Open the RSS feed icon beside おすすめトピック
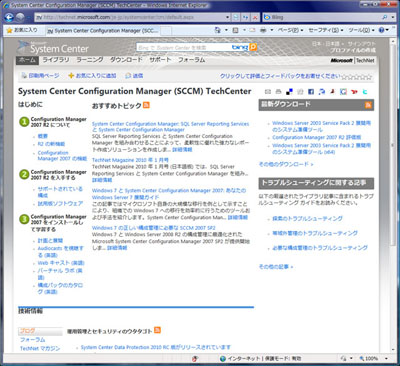The width and height of the screenshot is (400, 366). coord(146,105)
